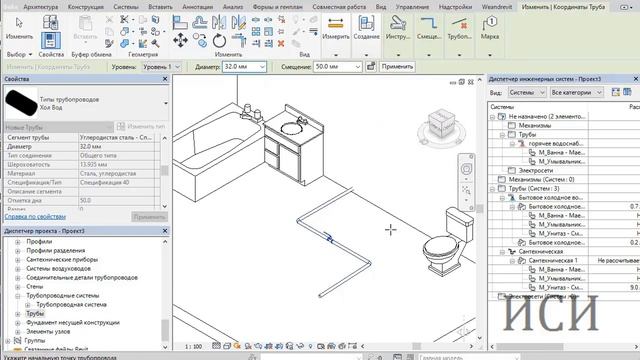Image resolution: width=640 pixels, height=360 pixels.
Task: Switch to the Аннотации ribbon tab
Action: (198, 7)
